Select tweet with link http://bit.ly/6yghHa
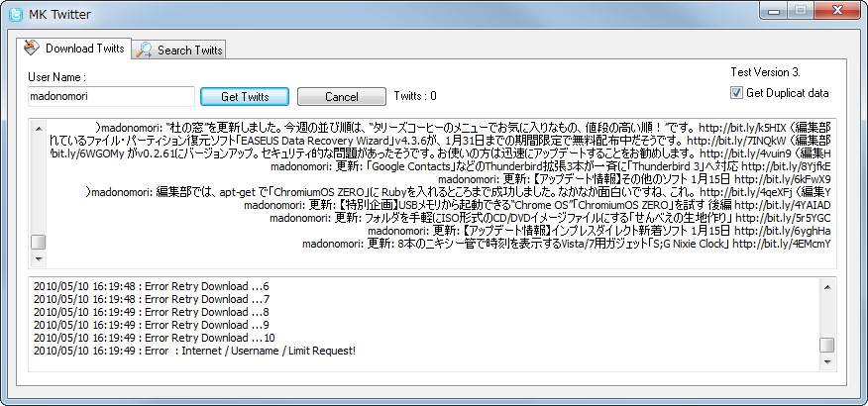The image size is (868, 406). (598, 231)
